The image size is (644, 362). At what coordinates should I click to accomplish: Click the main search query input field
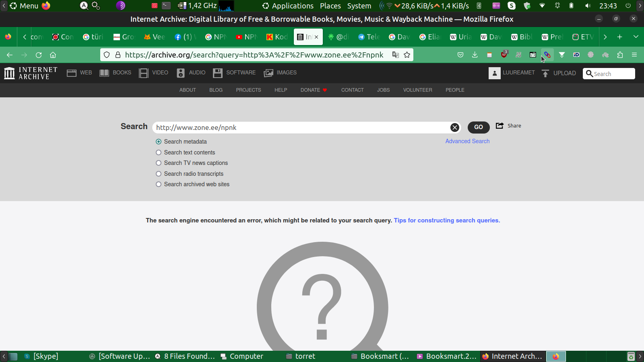[x=302, y=128]
